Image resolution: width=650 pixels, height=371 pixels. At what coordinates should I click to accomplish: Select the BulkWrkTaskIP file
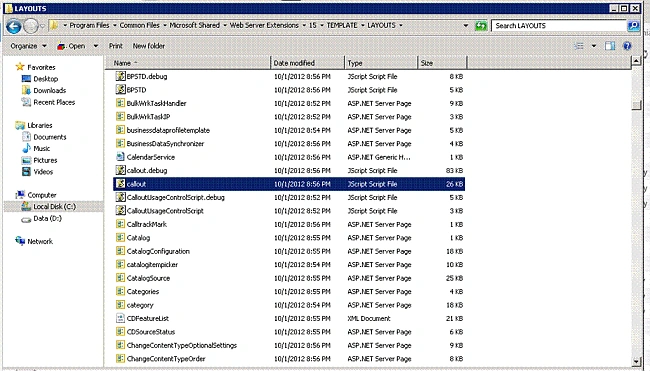[148, 116]
